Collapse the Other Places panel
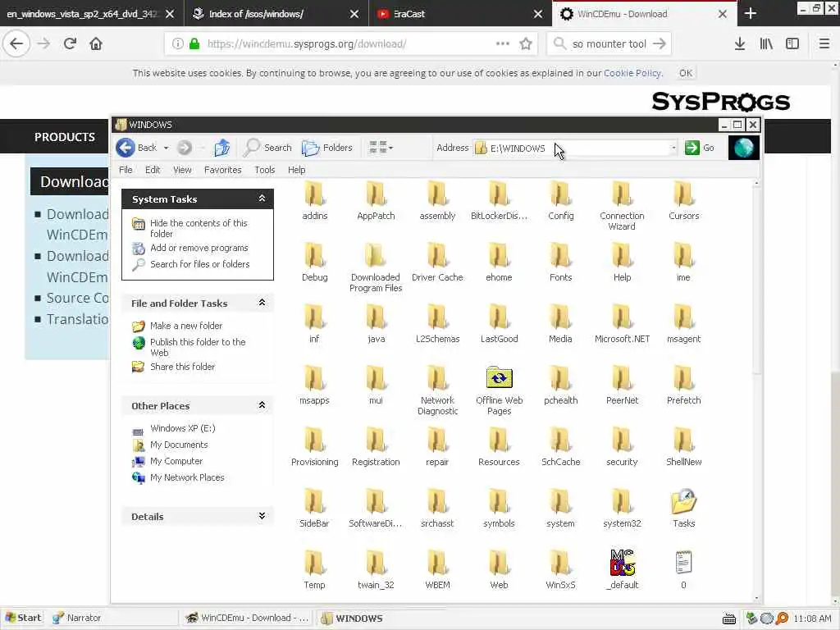 click(262, 405)
